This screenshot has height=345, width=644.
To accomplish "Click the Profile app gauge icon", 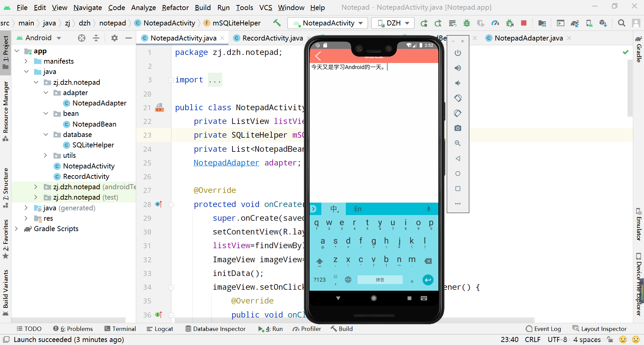I will pyautogui.click(x=495, y=23).
